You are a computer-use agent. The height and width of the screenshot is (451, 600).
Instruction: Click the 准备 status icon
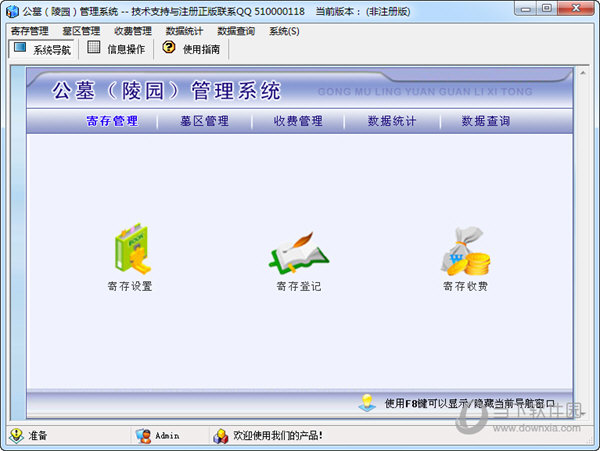coord(16,436)
